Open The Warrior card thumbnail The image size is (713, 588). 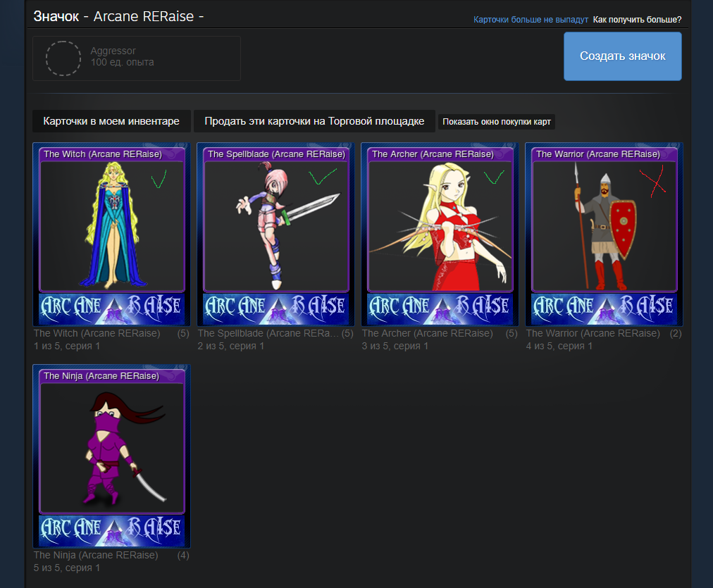604,234
